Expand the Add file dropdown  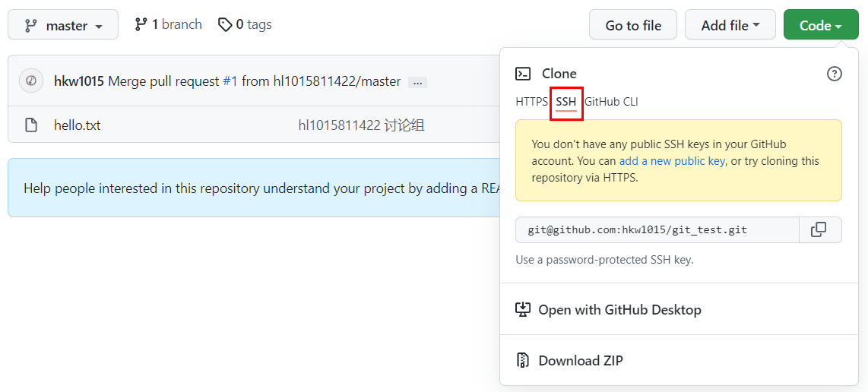[730, 25]
